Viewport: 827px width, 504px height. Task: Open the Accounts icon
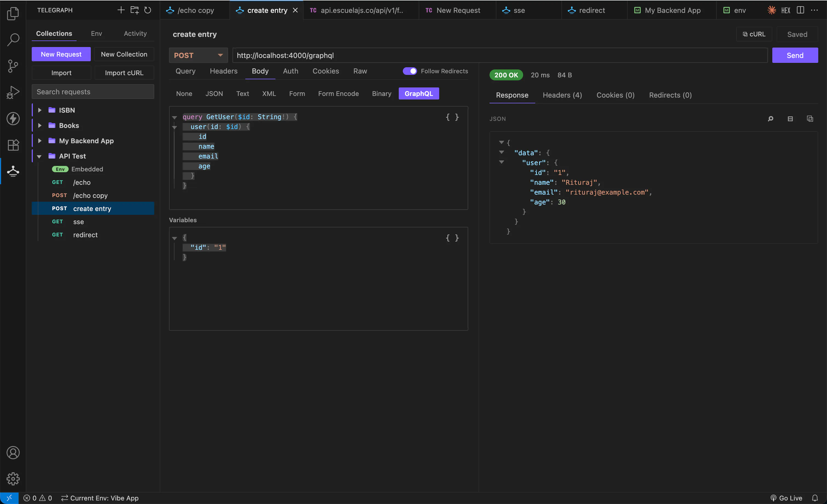point(13,453)
